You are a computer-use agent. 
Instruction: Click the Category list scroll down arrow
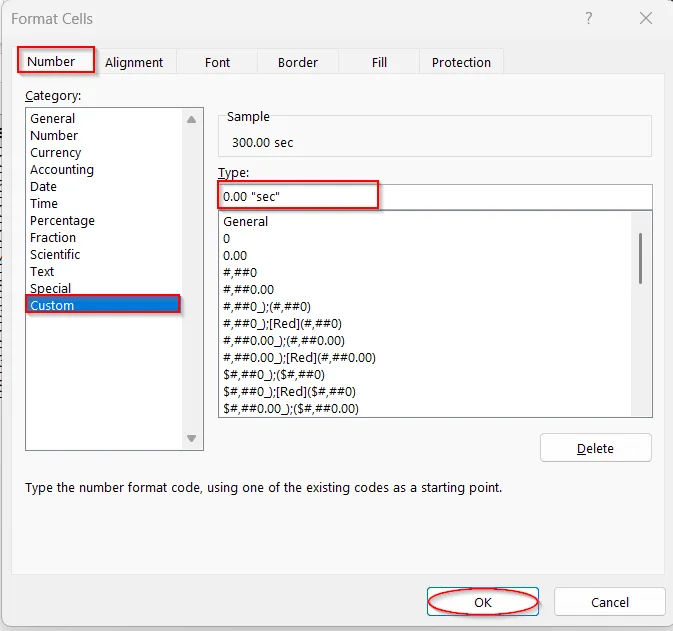[191, 438]
